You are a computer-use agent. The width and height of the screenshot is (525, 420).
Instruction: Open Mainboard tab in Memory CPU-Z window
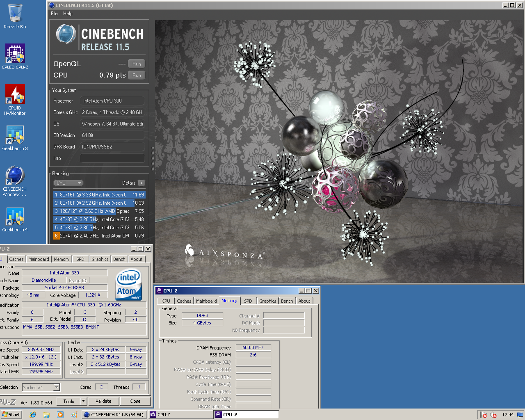[x=206, y=301]
